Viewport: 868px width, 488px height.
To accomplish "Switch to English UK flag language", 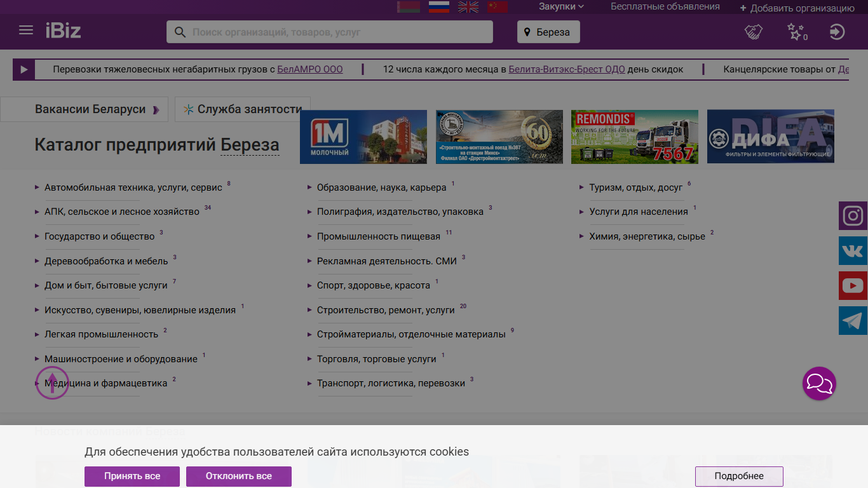I will [x=468, y=7].
